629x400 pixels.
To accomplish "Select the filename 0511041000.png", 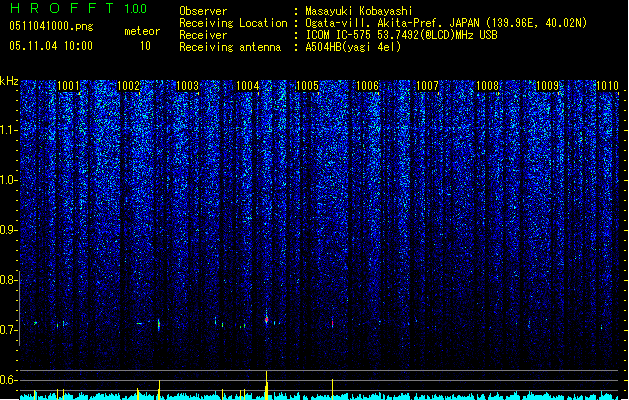I will point(51,26).
